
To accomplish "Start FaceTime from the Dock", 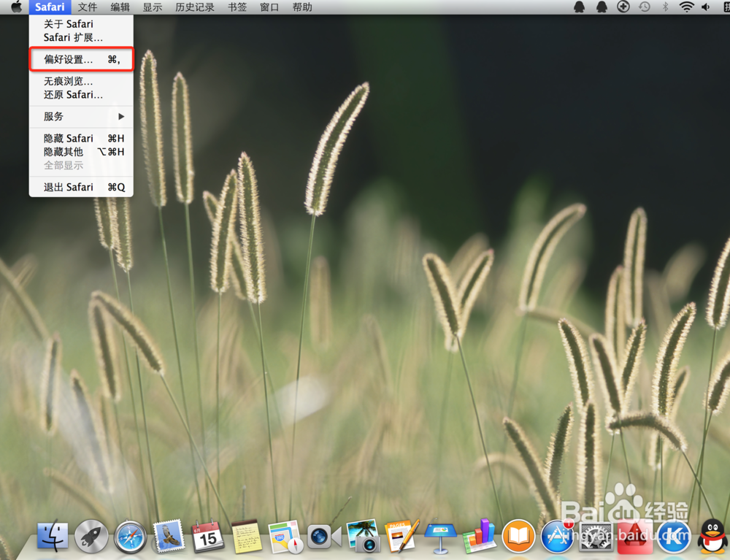I will 325,535.
